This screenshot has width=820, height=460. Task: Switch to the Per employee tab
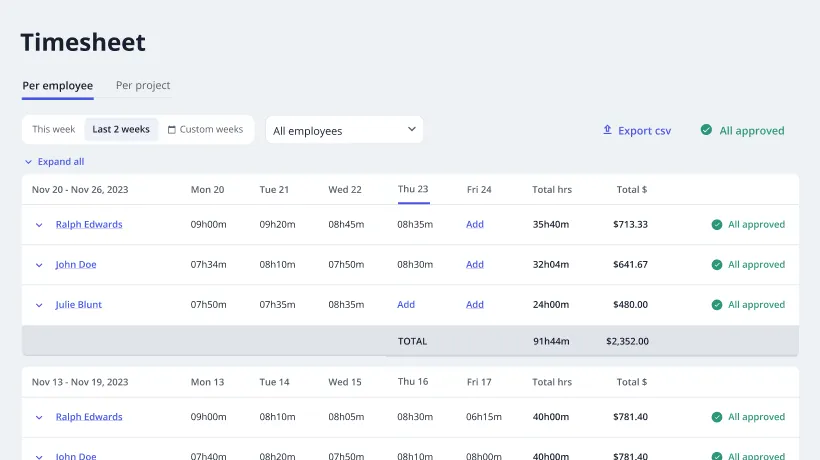[x=58, y=86]
